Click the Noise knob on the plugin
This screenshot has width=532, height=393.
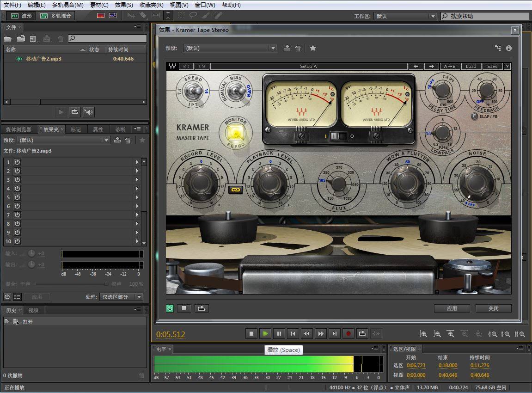[477, 182]
